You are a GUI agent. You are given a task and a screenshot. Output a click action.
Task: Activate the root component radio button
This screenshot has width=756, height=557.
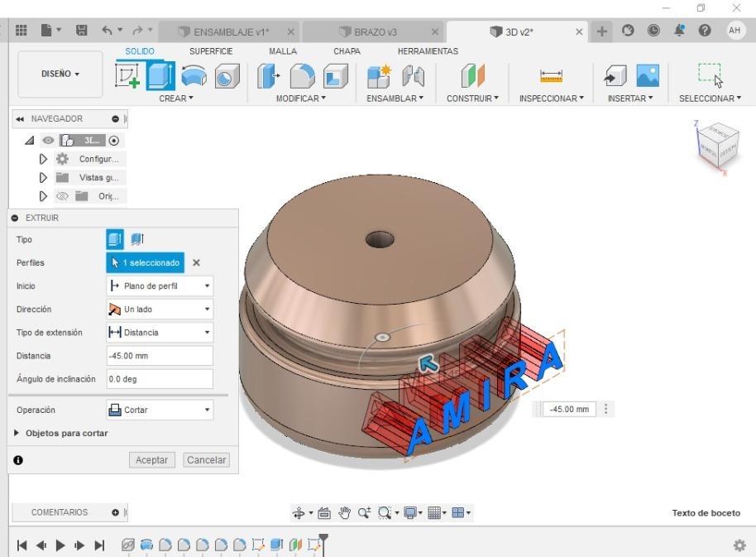click(114, 141)
